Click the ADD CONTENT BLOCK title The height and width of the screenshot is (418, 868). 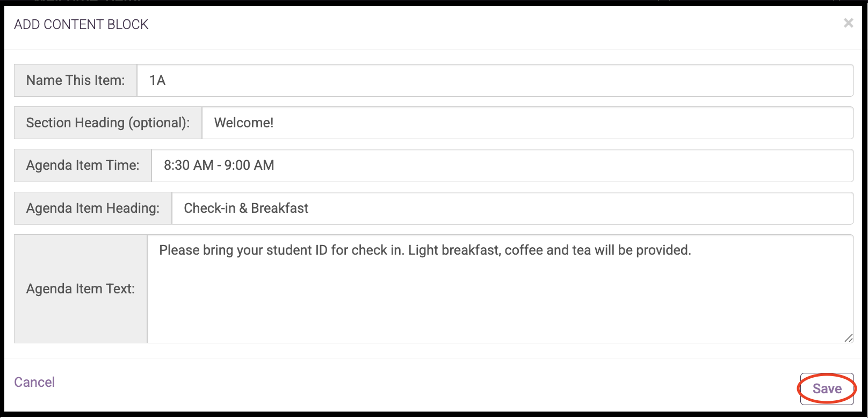coord(81,24)
